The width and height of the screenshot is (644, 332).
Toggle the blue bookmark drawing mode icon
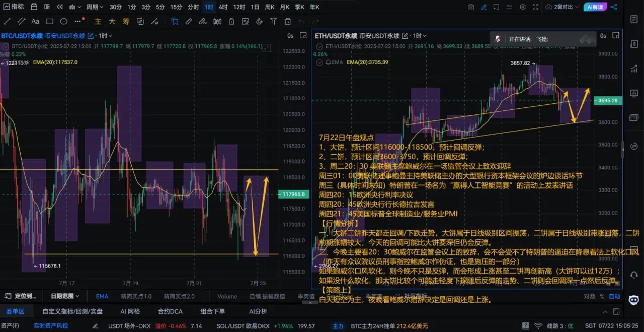pyautogui.click(x=175, y=22)
